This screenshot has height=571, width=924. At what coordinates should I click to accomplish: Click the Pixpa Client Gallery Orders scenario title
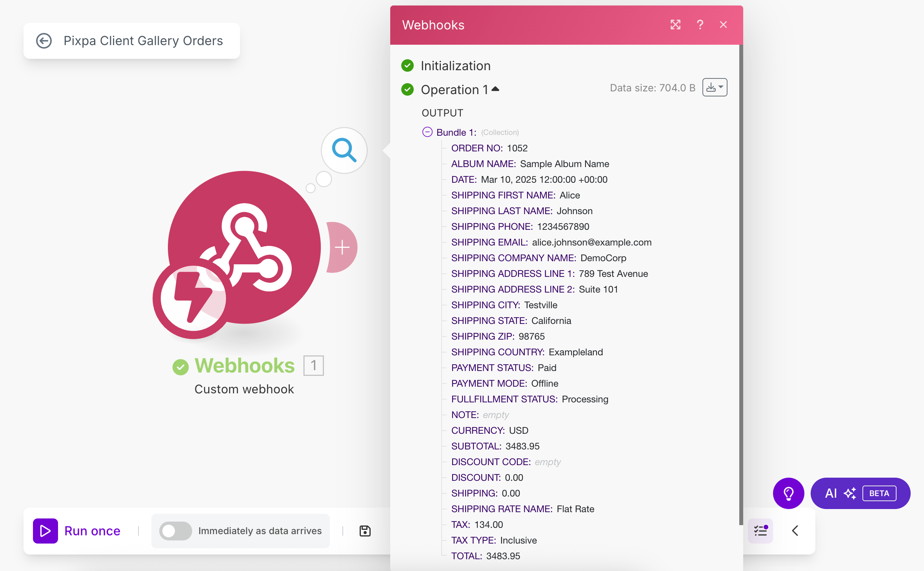point(143,41)
